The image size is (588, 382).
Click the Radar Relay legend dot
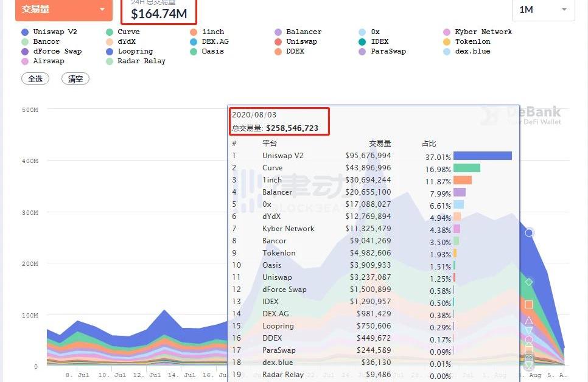click(110, 61)
